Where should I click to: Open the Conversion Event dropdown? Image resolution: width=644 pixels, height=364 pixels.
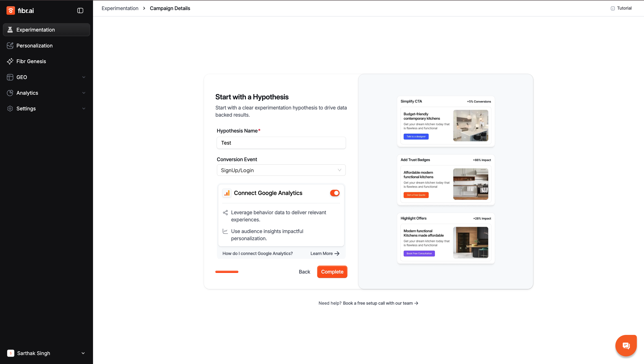[x=281, y=170]
